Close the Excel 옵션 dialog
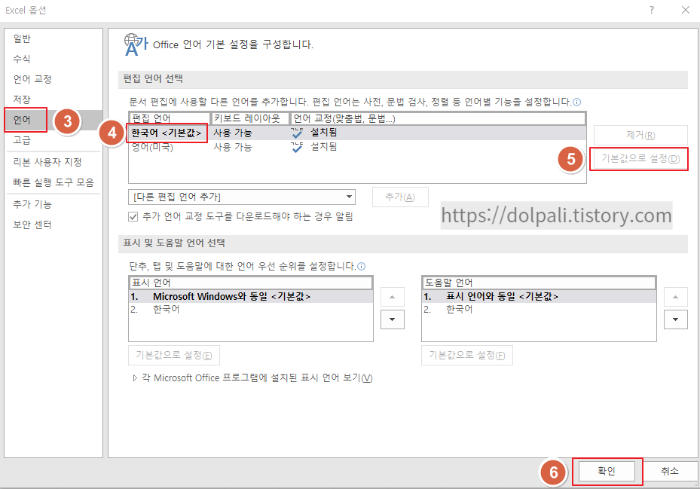Screen dimensions: 700x489 pyautogui.click(x=685, y=10)
